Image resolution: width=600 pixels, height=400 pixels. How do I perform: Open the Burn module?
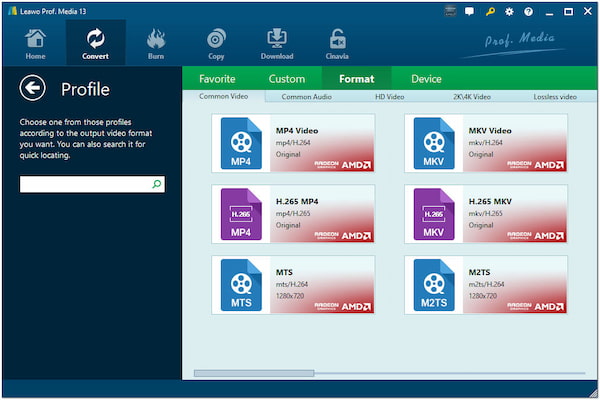157,43
